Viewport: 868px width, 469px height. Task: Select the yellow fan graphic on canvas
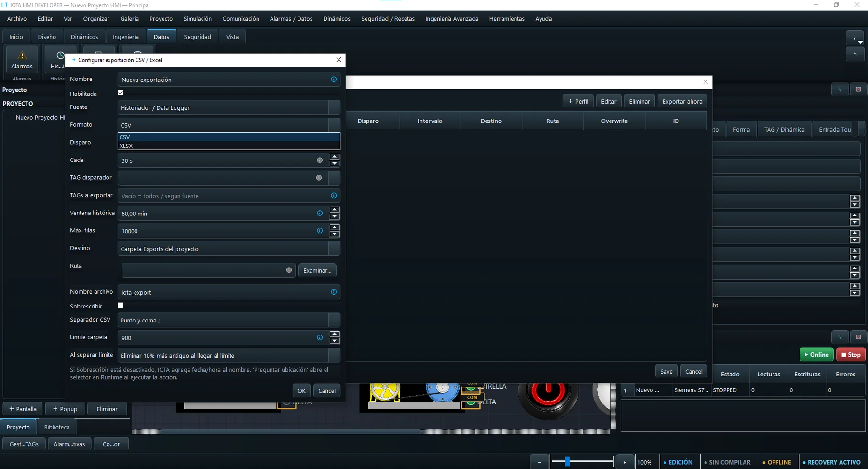(x=384, y=391)
